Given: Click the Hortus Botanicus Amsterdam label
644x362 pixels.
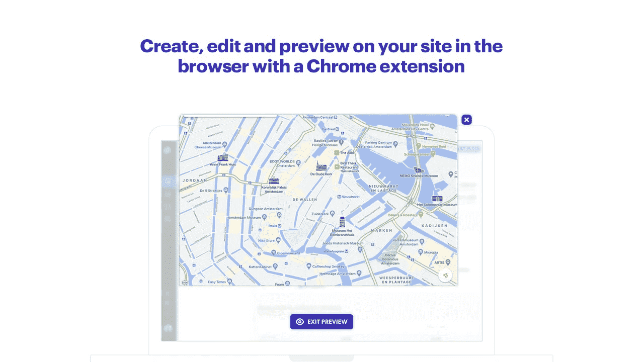Looking at the screenshot, I should (391, 259).
